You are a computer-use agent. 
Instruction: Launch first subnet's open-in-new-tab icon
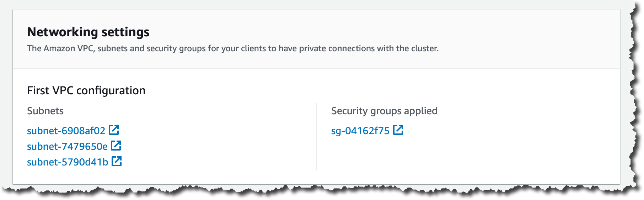tap(114, 130)
